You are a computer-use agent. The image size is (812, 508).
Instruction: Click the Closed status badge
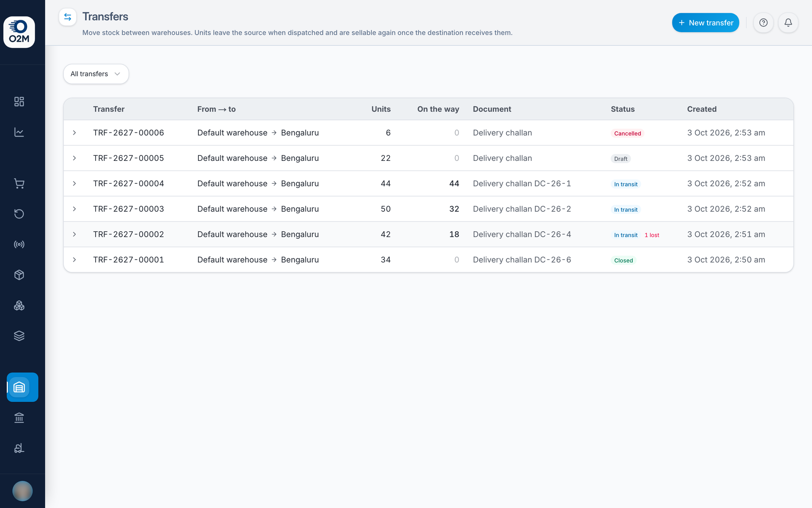(x=623, y=260)
